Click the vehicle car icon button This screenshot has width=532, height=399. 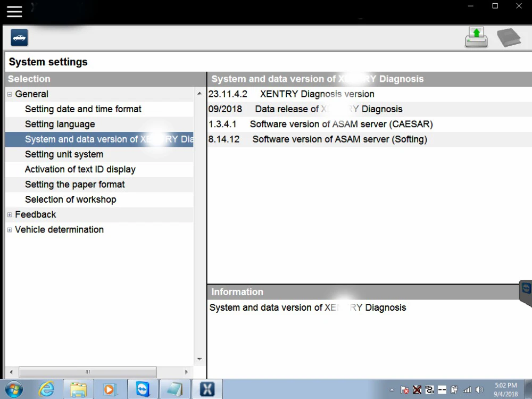click(19, 37)
